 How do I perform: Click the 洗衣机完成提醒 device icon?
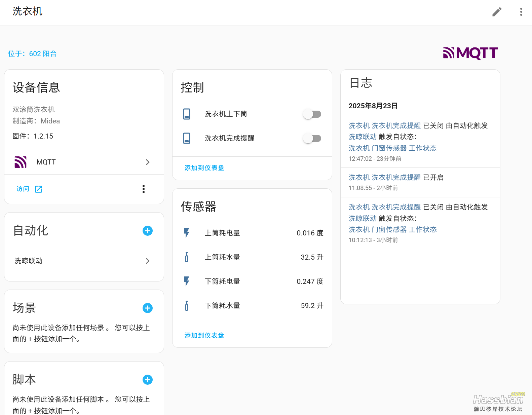(187, 138)
